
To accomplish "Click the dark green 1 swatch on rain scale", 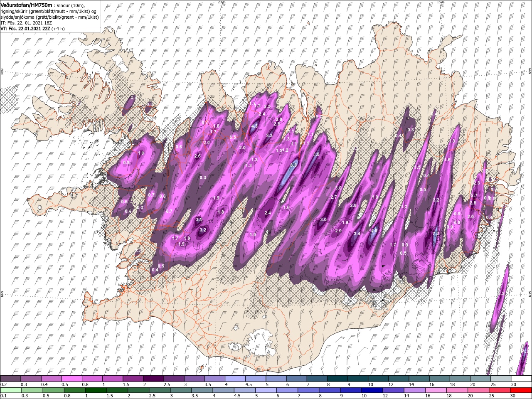I will click(95, 390).
